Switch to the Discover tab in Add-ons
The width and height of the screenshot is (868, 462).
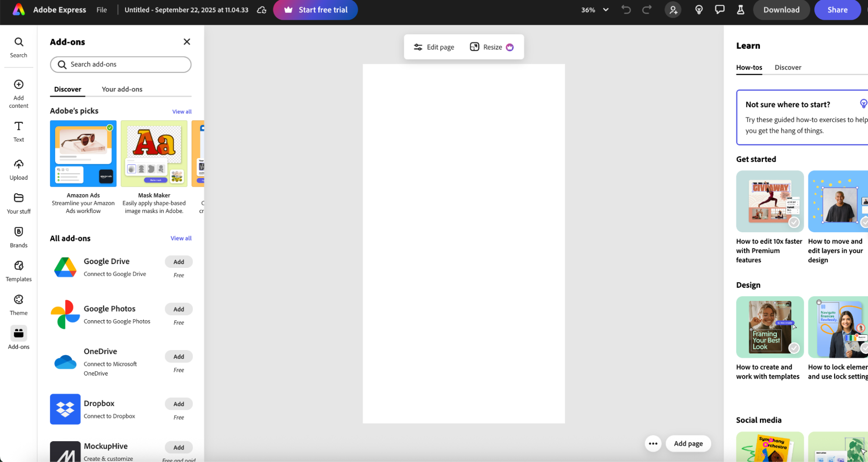coord(68,89)
